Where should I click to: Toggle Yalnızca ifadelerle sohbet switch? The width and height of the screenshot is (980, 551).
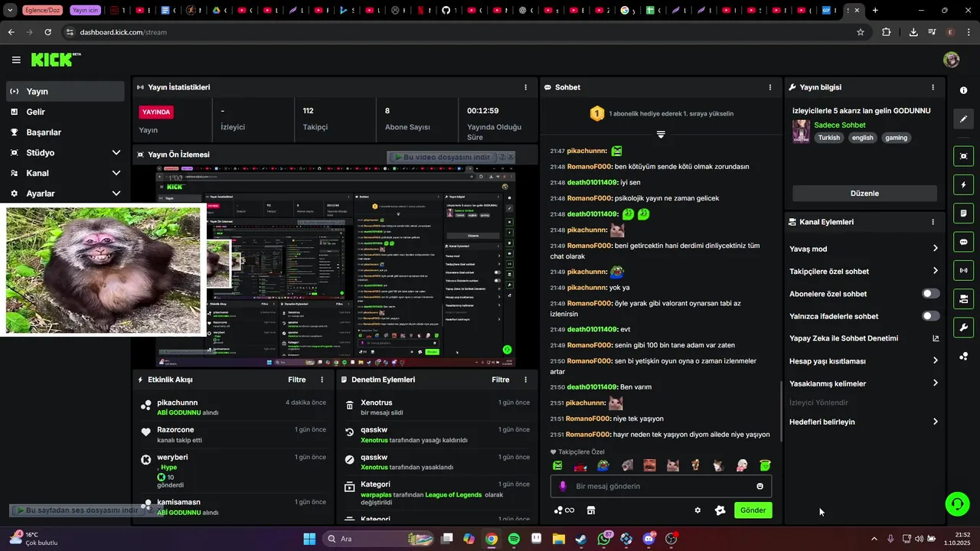pos(931,316)
